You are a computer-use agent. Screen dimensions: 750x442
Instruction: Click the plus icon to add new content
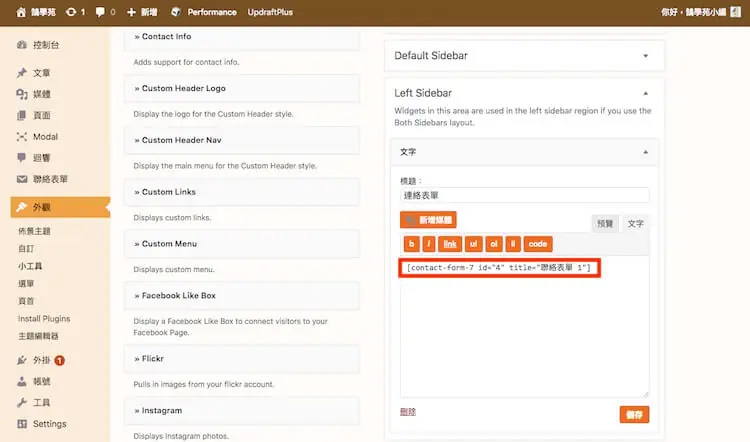pos(132,12)
